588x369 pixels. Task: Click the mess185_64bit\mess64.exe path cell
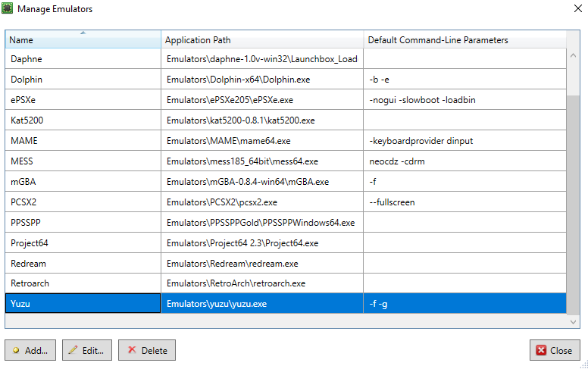262,161
